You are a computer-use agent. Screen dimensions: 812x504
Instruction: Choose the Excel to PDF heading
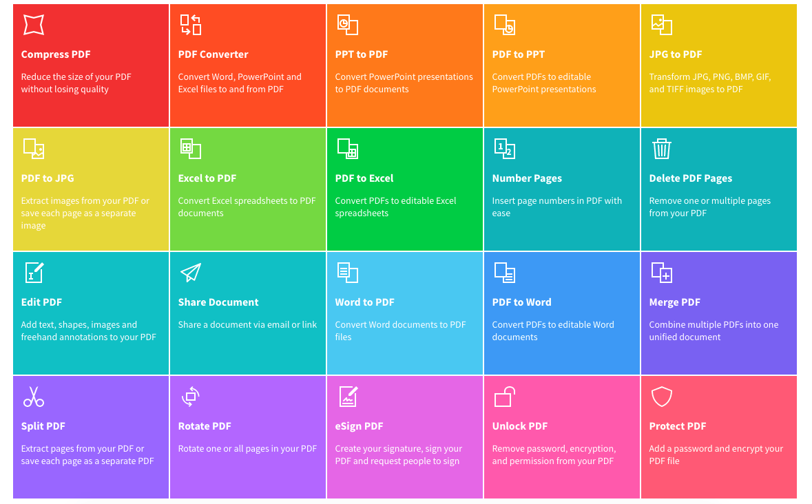pos(207,178)
